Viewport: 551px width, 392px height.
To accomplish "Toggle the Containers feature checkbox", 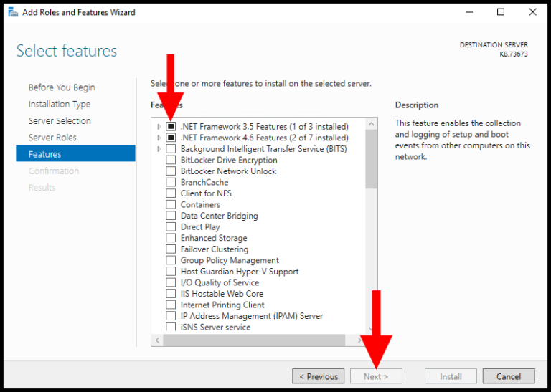I will pos(171,204).
